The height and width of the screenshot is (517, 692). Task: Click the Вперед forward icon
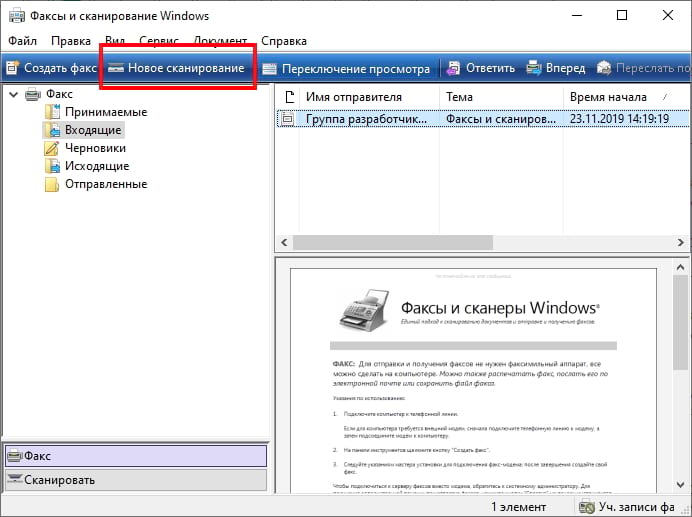click(535, 68)
